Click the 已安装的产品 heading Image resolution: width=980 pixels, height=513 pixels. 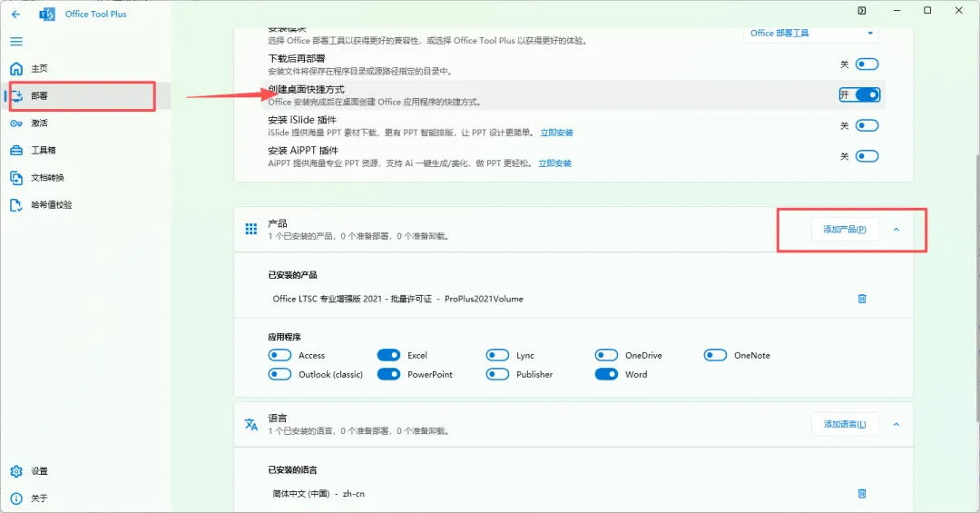click(x=292, y=275)
